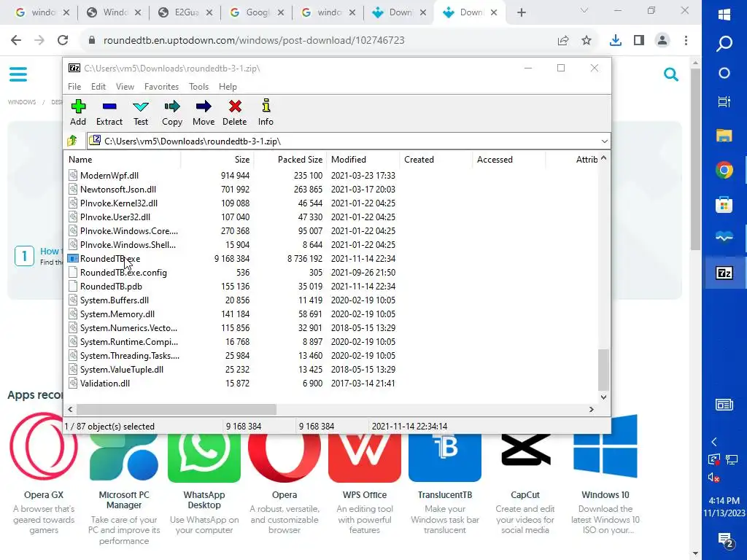
Task: Open 7-Zip window system menu icon
Action: (x=74, y=68)
